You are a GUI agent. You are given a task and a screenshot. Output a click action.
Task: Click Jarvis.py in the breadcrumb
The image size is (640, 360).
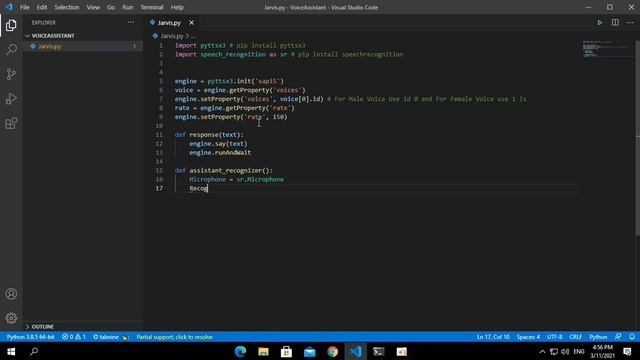[171, 36]
